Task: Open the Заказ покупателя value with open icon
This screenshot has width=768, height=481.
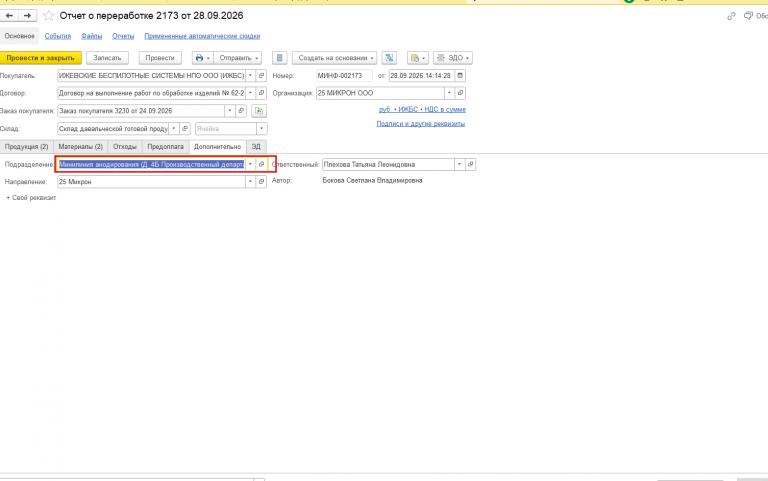Action: coord(240,111)
